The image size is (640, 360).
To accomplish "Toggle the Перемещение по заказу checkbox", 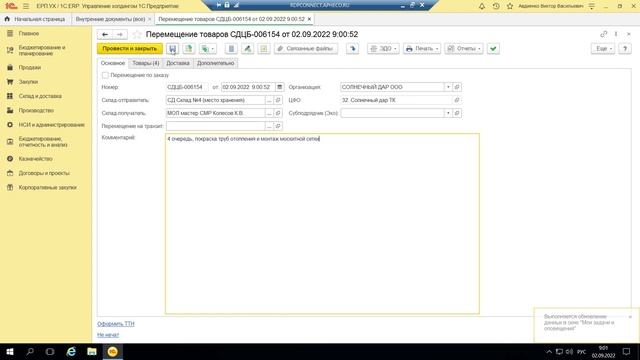I will click(x=105, y=75).
